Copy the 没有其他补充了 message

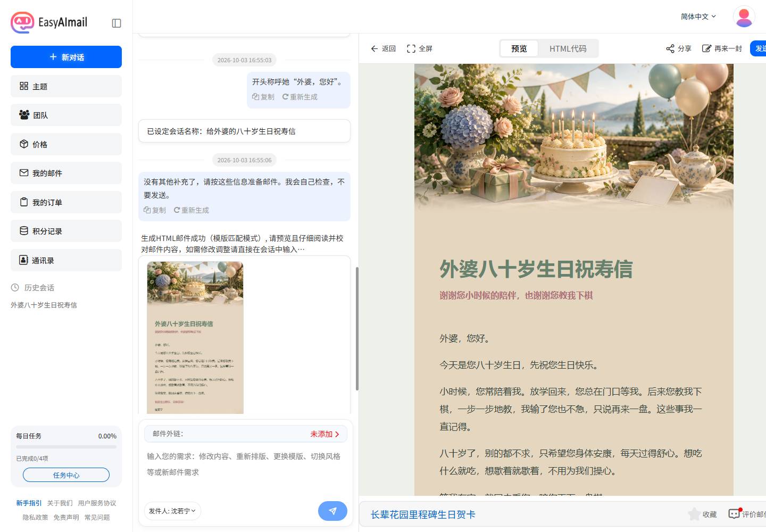[155, 210]
